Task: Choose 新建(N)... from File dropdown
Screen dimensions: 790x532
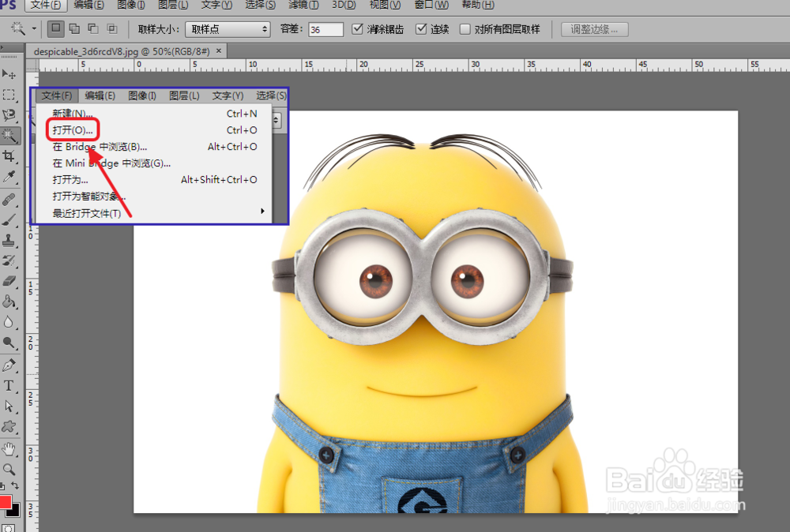Action: tap(154, 113)
